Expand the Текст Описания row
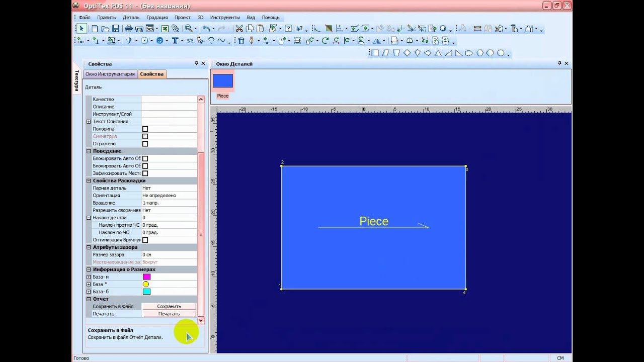The width and height of the screenshot is (644, 362). 89,122
